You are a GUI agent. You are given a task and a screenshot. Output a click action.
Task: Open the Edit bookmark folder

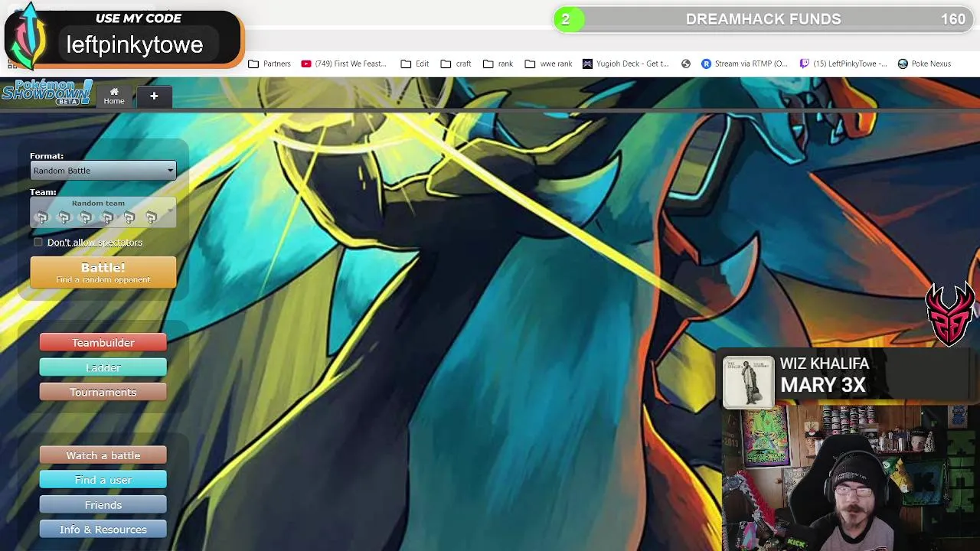415,64
